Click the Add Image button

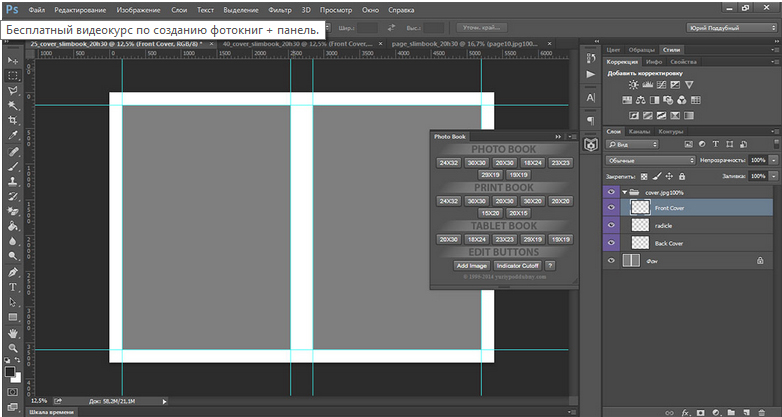tap(472, 266)
